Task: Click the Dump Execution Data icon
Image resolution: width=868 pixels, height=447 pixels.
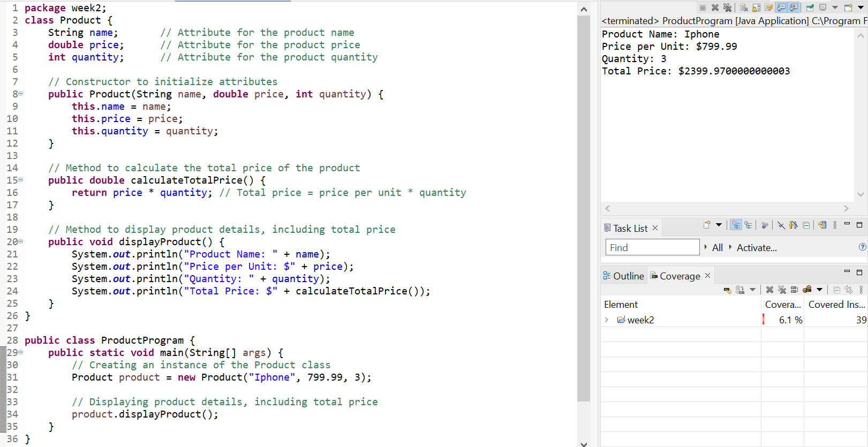Action: [x=741, y=290]
